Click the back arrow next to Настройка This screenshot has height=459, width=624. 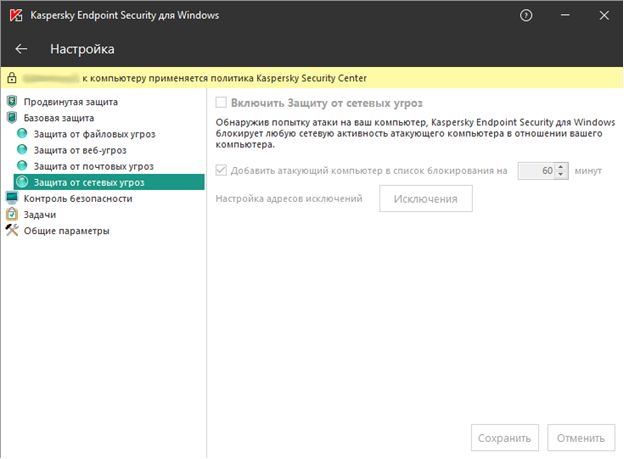[22, 49]
